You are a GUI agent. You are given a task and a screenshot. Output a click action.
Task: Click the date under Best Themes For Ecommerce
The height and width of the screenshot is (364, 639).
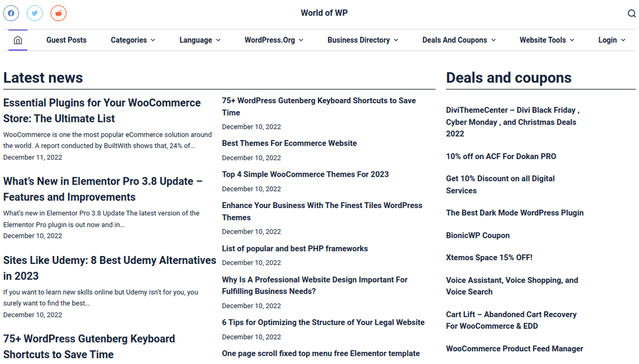pyautogui.click(x=251, y=158)
